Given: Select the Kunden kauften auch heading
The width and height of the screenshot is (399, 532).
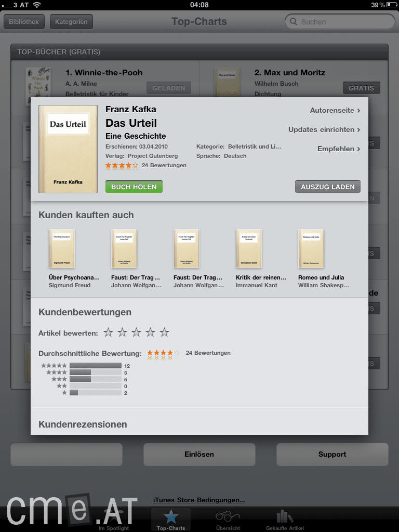Looking at the screenshot, I should pyautogui.click(x=86, y=215).
